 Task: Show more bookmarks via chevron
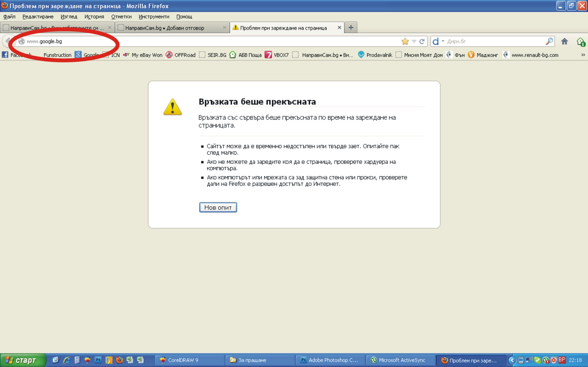click(583, 55)
